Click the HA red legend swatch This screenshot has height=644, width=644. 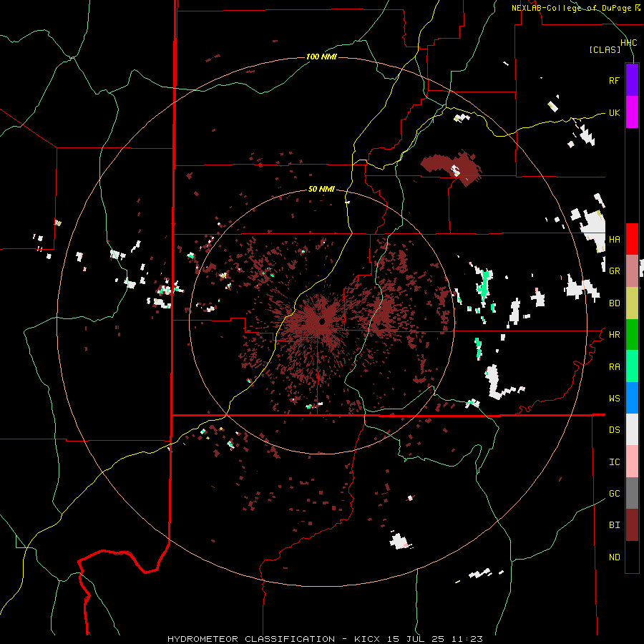coord(632,239)
